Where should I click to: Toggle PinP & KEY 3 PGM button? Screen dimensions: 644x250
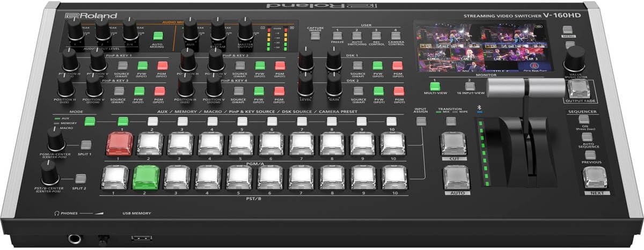tap(160, 91)
